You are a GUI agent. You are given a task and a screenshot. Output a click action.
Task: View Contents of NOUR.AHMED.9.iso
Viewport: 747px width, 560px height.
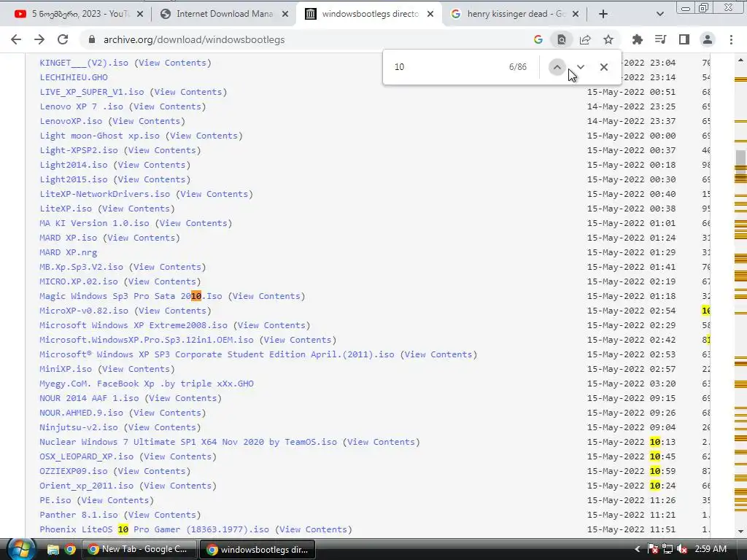[167, 413]
